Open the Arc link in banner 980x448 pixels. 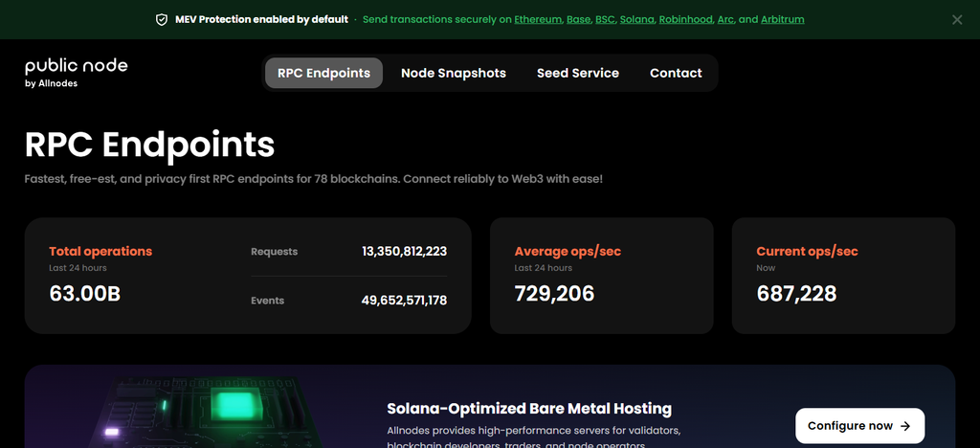pyautogui.click(x=725, y=19)
